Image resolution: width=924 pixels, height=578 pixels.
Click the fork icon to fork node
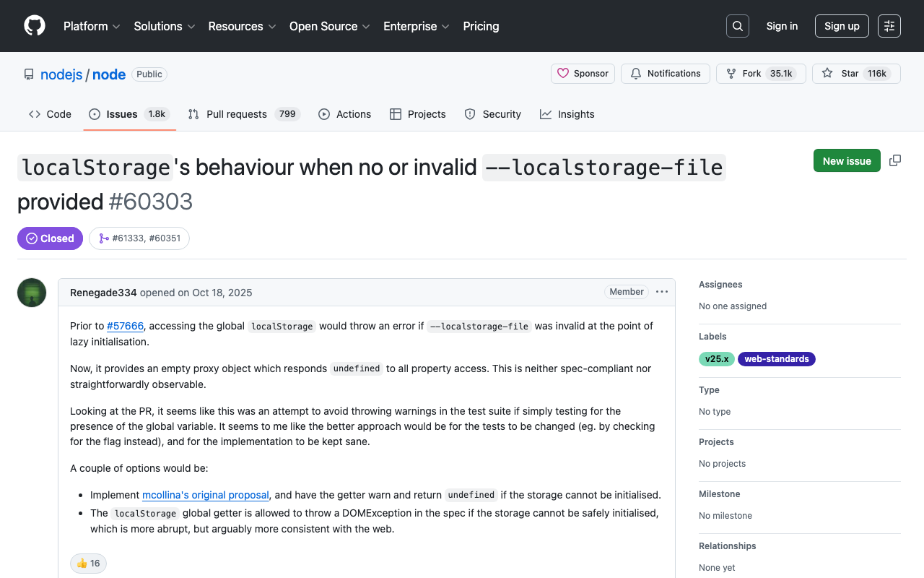coord(732,73)
